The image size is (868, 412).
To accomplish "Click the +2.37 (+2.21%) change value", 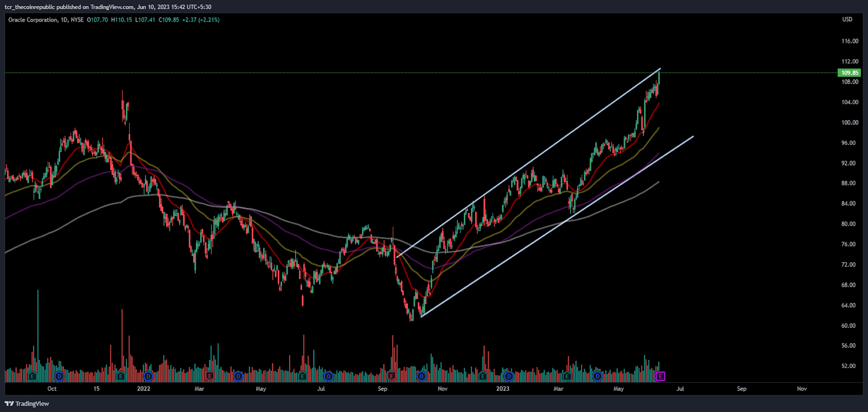I will tap(201, 20).
